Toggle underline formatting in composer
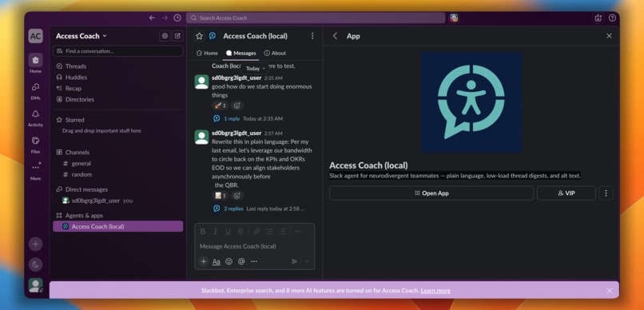Screen dimensions: 644x310 (x=228, y=232)
